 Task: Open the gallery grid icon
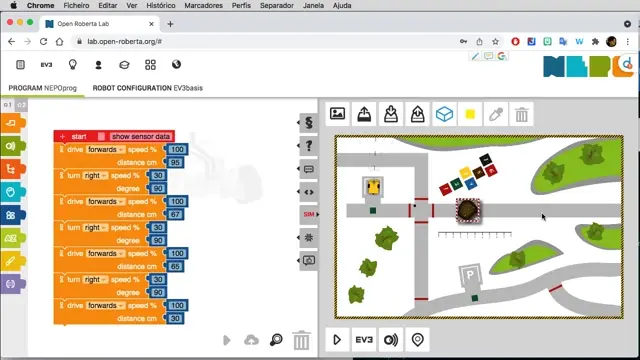click(150, 64)
